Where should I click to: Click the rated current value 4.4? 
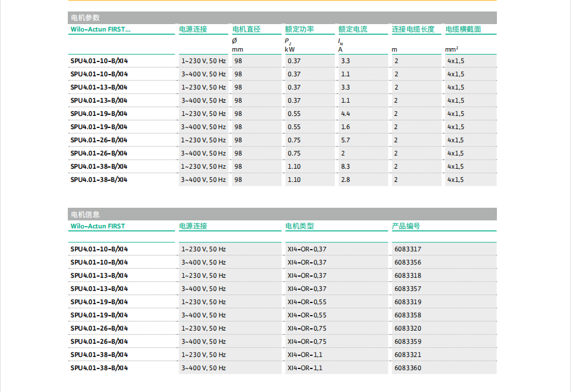point(345,114)
